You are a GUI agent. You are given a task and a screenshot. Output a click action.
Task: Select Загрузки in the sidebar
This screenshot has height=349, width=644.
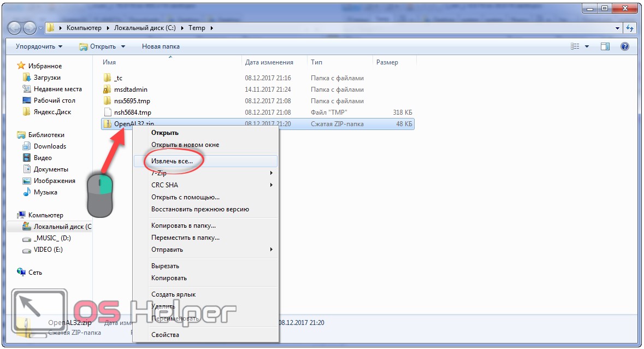47,78
